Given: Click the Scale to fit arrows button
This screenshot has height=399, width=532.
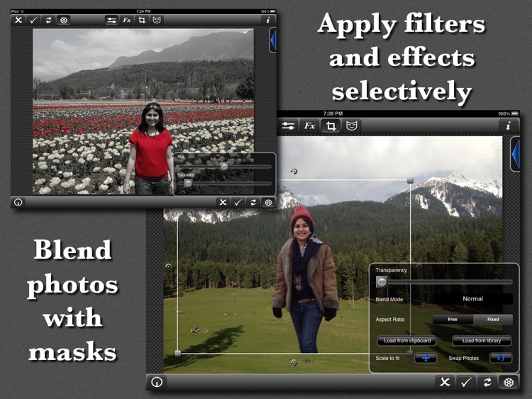Looking at the screenshot, I should point(426,358).
